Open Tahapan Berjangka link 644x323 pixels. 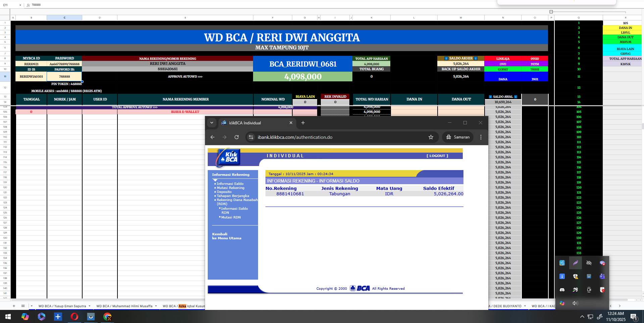click(x=233, y=196)
